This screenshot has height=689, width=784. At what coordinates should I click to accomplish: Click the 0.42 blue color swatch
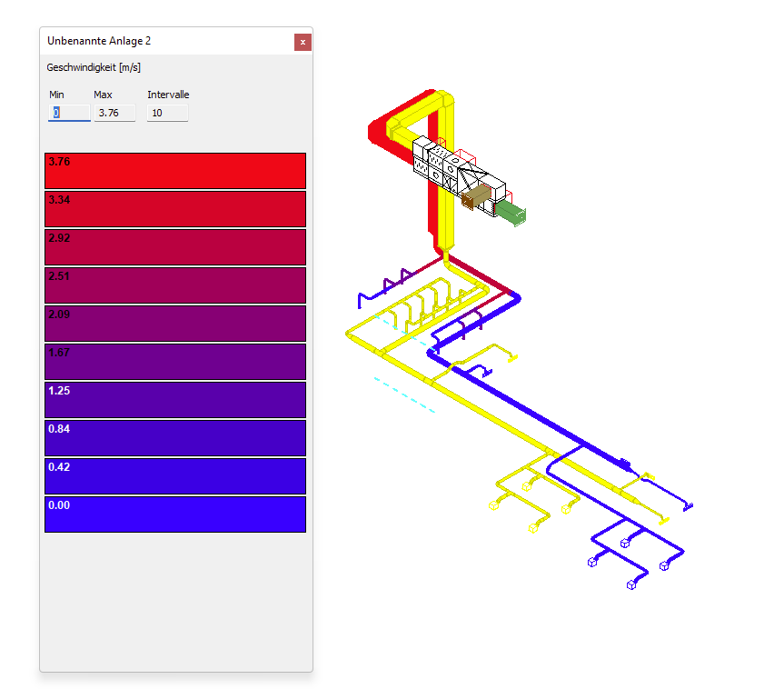point(174,476)
